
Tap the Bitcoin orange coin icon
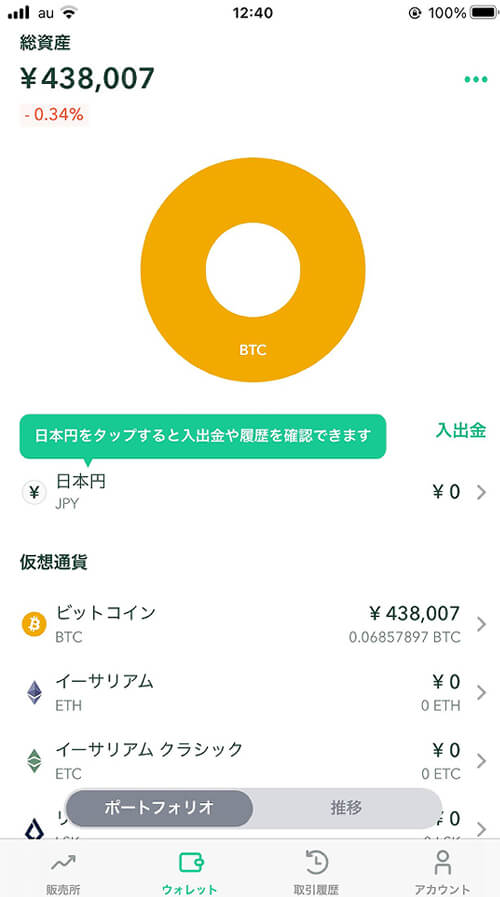[34, 624]
